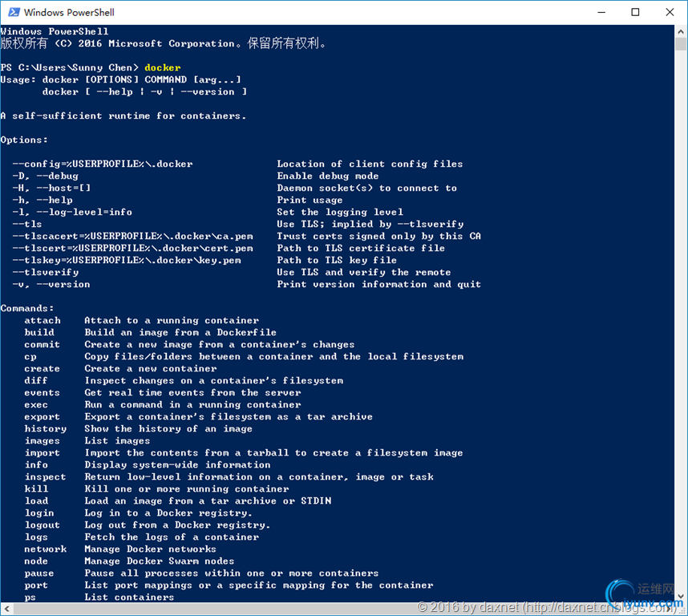Click the PowerShell icon in the title bar
The width and height of the screenshot is (688, 616).
click(x=14, y=12)
